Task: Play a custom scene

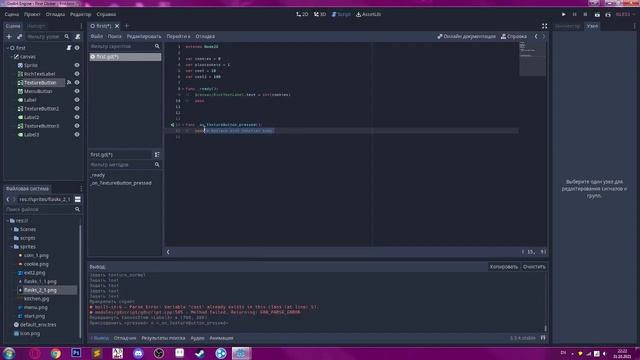Action: [x=608, y=14]
